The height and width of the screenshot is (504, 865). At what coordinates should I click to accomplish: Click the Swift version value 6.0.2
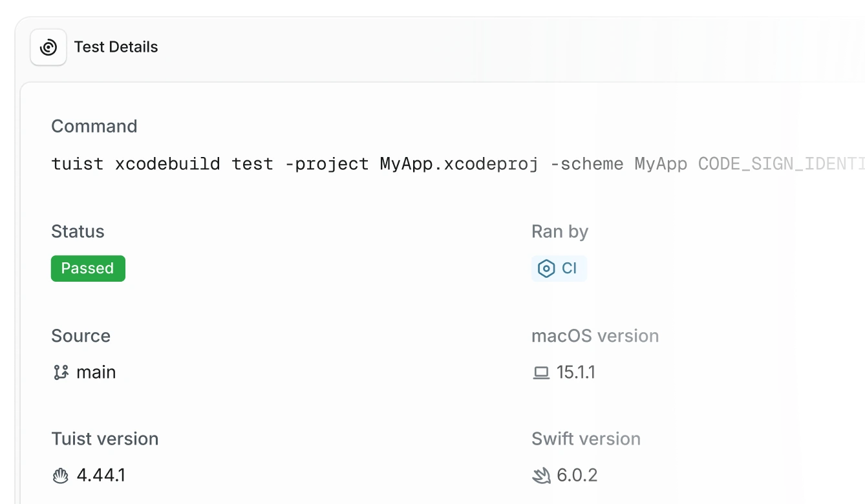click(577, 476)
